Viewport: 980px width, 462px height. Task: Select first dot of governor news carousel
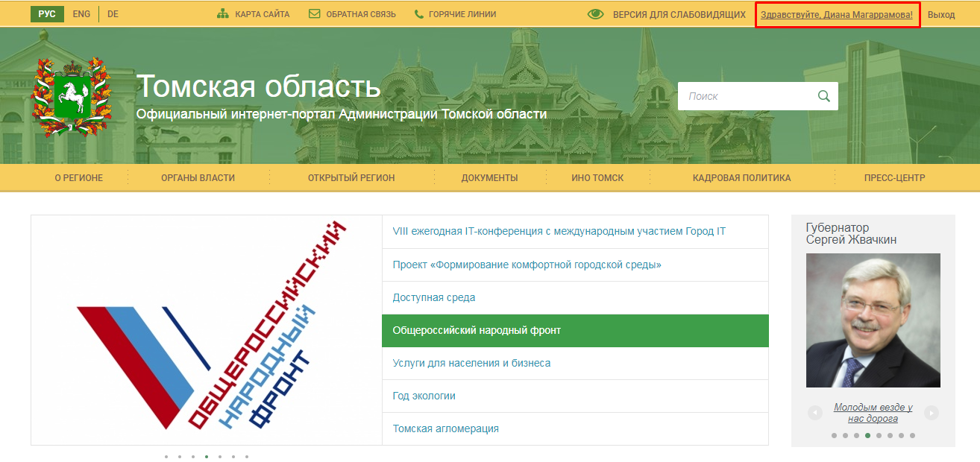click(834, 435)
